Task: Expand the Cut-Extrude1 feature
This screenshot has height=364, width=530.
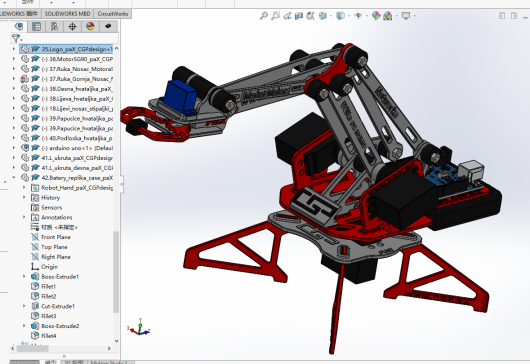Action: pyautogui.click(x=24, y=306)
